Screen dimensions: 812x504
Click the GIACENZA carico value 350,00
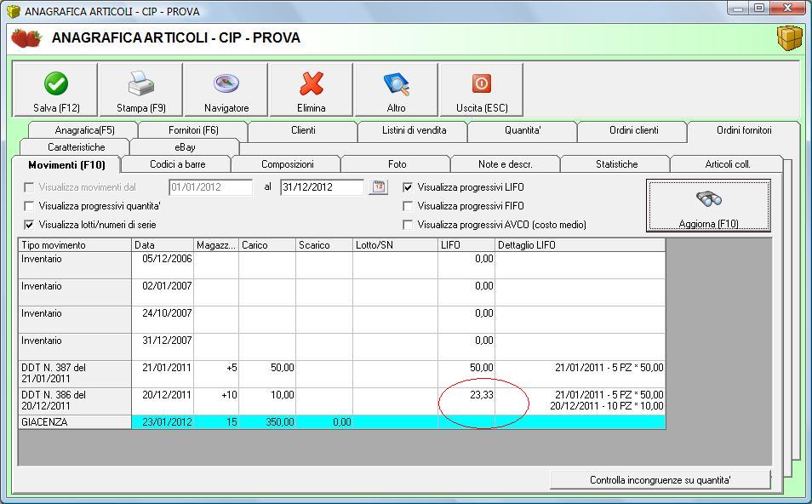(267, 422)
